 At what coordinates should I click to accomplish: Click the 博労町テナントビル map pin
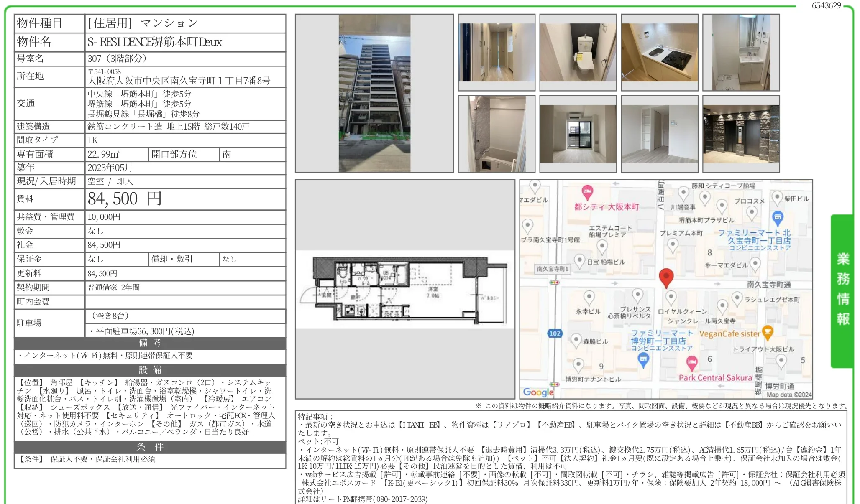[578, 365]
